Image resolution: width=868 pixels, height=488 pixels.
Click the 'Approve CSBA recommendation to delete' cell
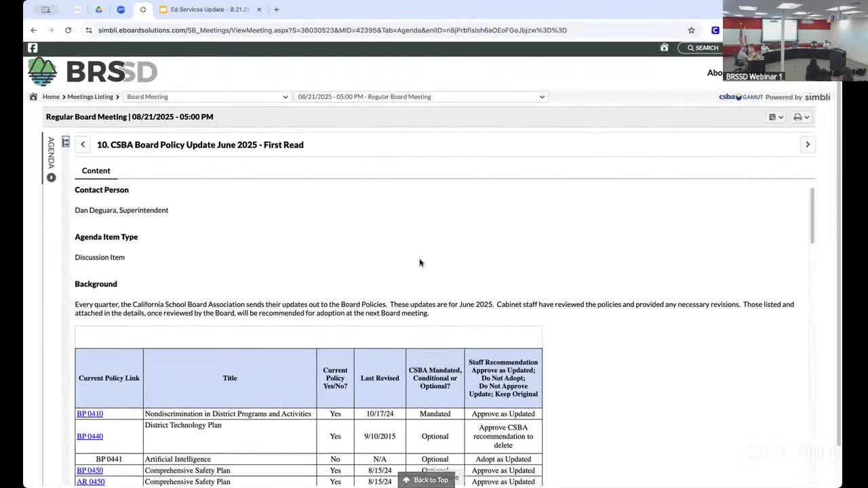pyautogui.click(x=503, y=436)
